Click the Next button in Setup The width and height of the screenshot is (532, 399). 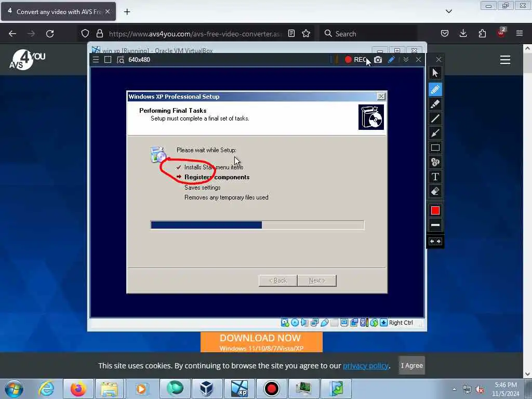(317, 281)
